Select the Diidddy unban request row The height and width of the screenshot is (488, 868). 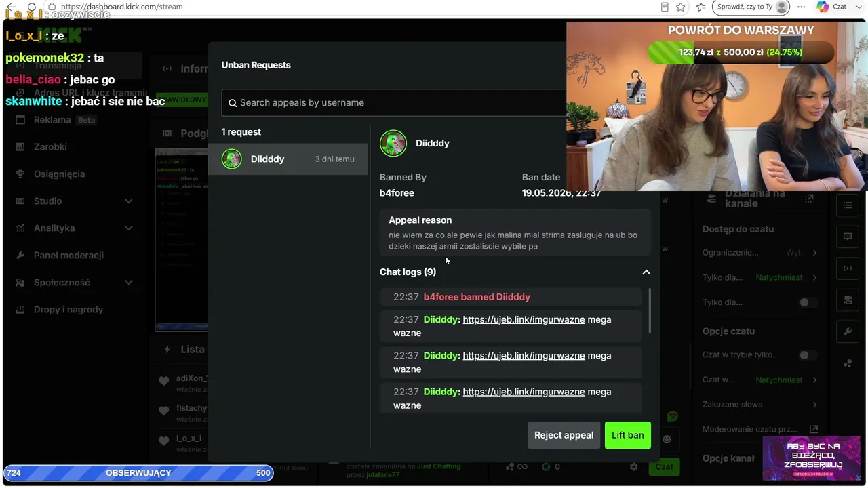(288, 159)
